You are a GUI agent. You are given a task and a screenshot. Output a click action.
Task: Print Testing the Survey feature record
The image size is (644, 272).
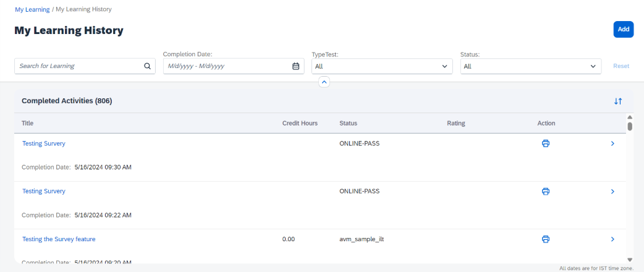pos(546,239)
